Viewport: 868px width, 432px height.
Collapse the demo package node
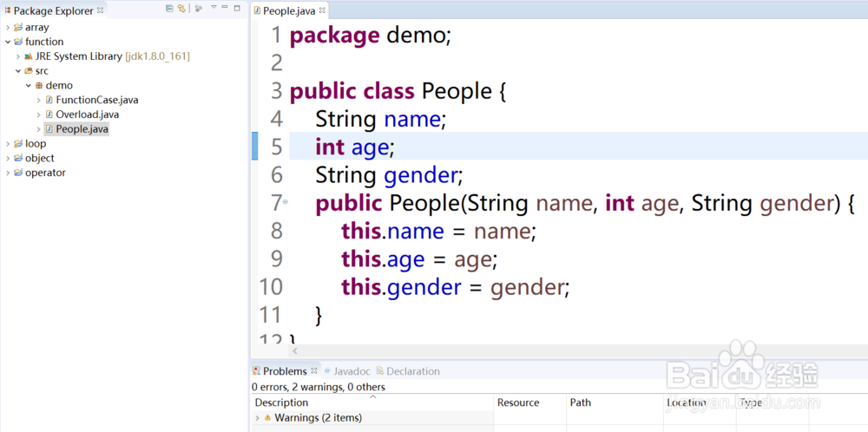(x=29, y=85)
